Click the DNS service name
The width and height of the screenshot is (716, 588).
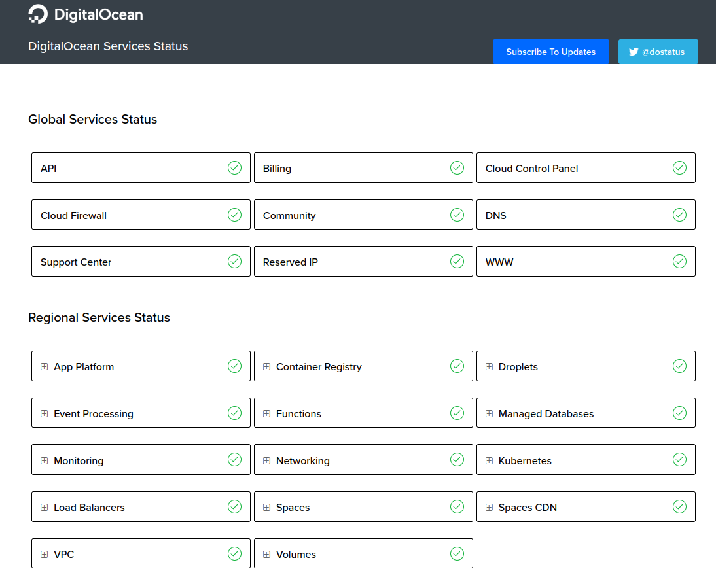(496, 215)
